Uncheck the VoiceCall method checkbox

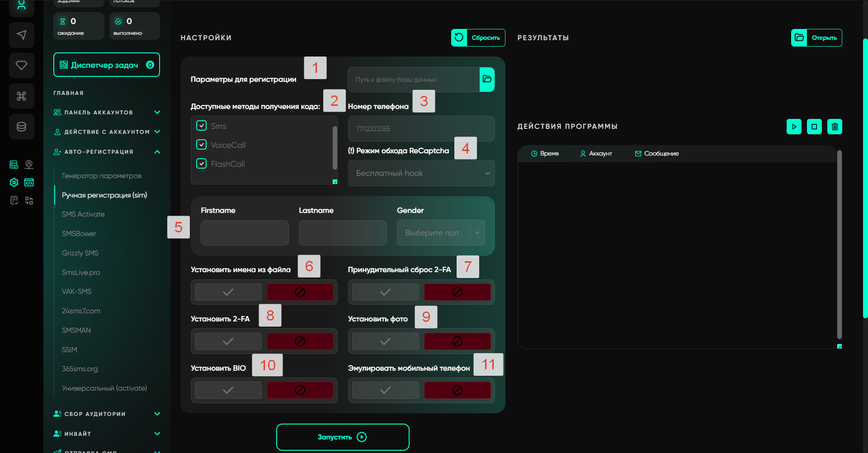[x=202, y=145]
